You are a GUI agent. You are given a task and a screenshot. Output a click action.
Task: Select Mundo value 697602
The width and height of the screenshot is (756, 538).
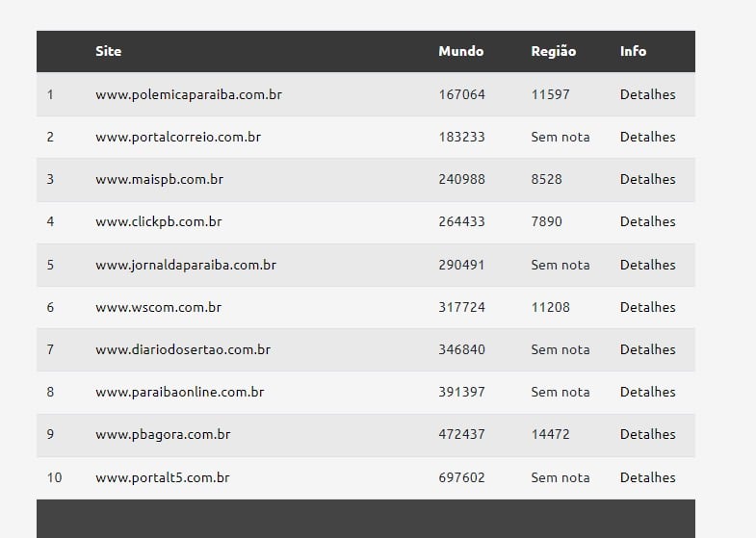coord(461,477)
